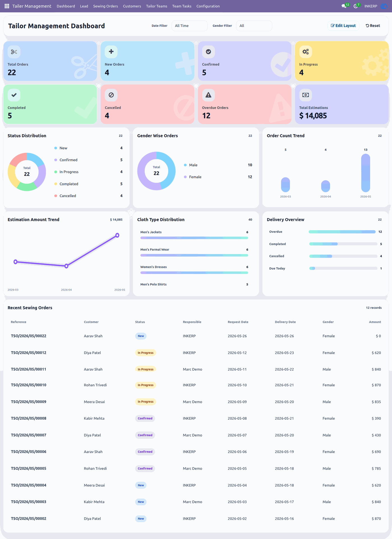Open the Dashboard menu
392x539 pixels.
(x=66, y=6)
